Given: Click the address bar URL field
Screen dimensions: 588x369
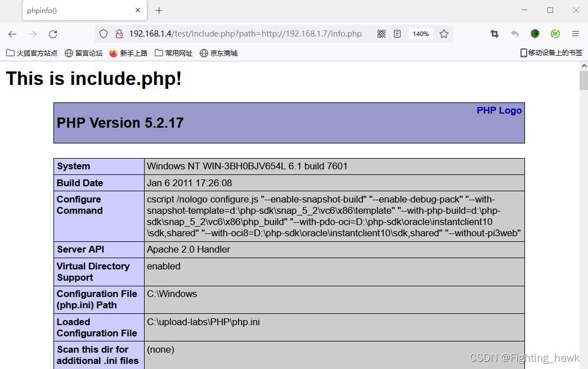Looking at the screenshot, I should pos(246,34).
